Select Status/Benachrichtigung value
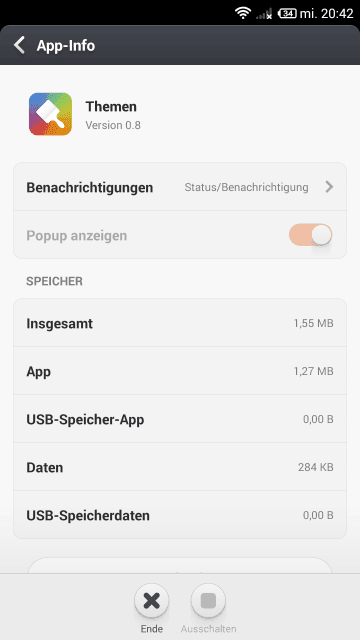360x640 pixels. 246,187
